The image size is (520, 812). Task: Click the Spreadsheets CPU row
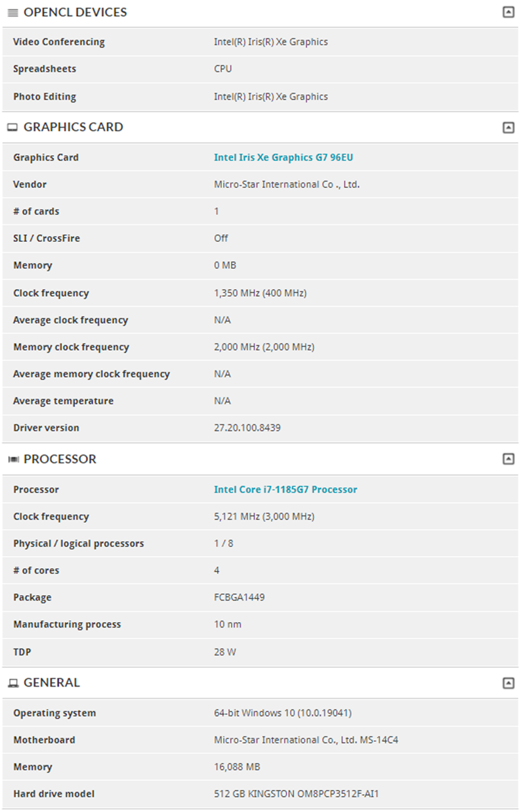(x=260, y=69)
